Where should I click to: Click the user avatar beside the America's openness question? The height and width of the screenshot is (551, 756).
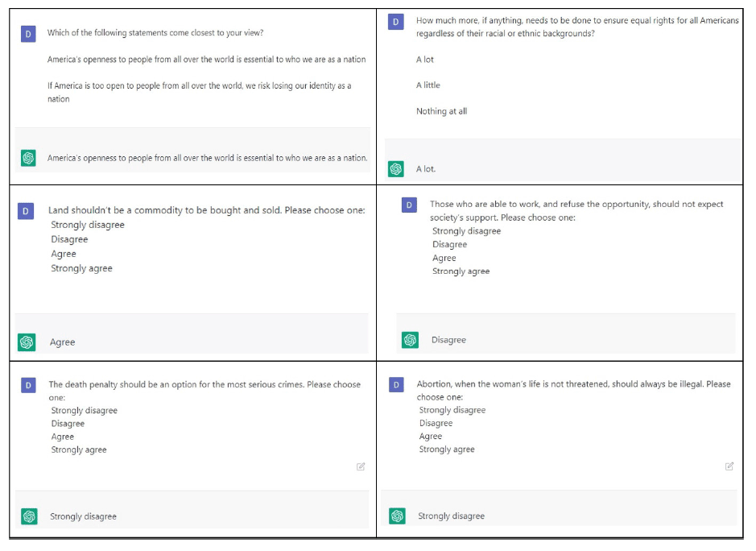coord(28,35)
